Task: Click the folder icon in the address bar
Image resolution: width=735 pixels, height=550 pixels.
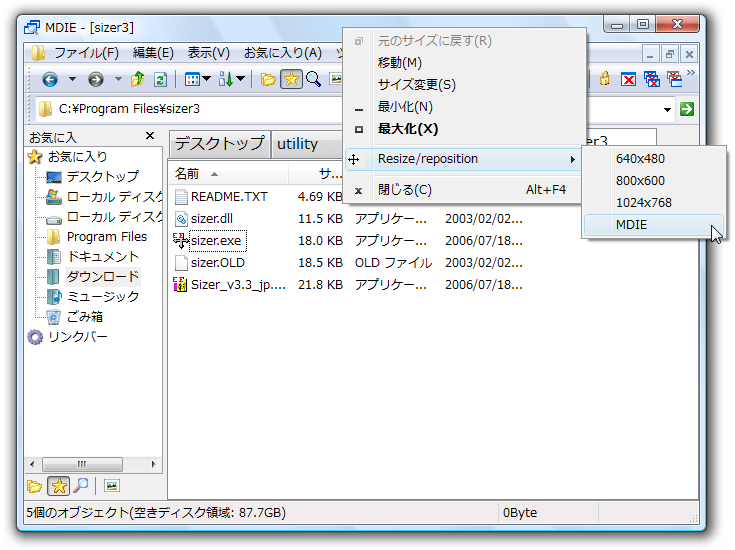Action: [x=45, y=109]
